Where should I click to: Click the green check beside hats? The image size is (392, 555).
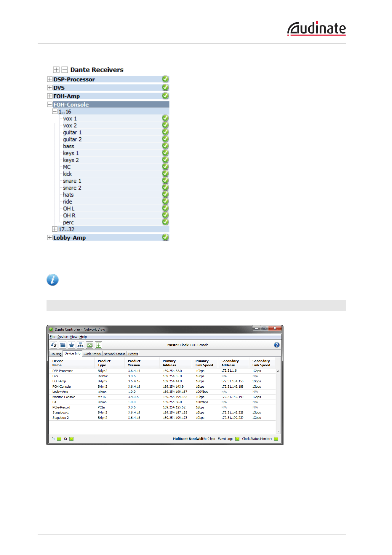pyautogui.click(x=165, y=194)
